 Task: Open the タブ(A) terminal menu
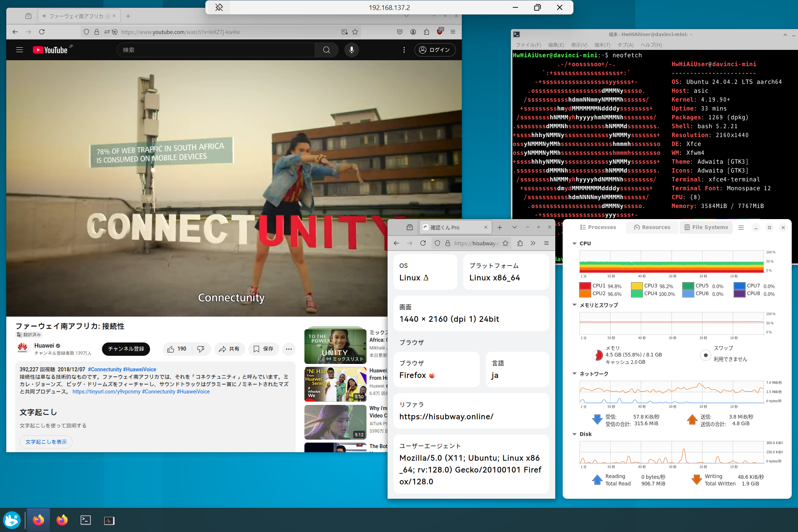point(625,45)
